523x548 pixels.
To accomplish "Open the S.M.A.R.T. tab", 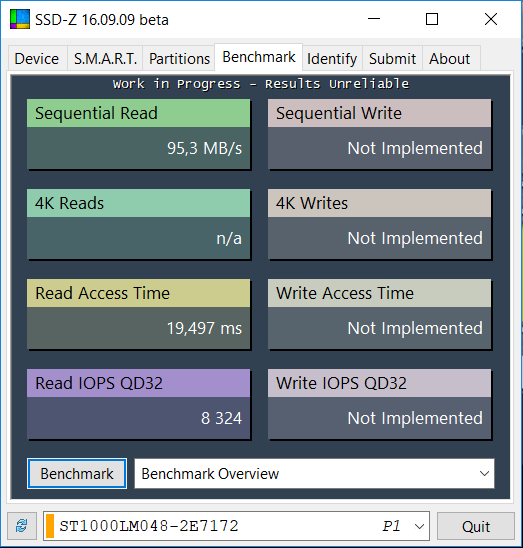I will (x=105, y=58).
